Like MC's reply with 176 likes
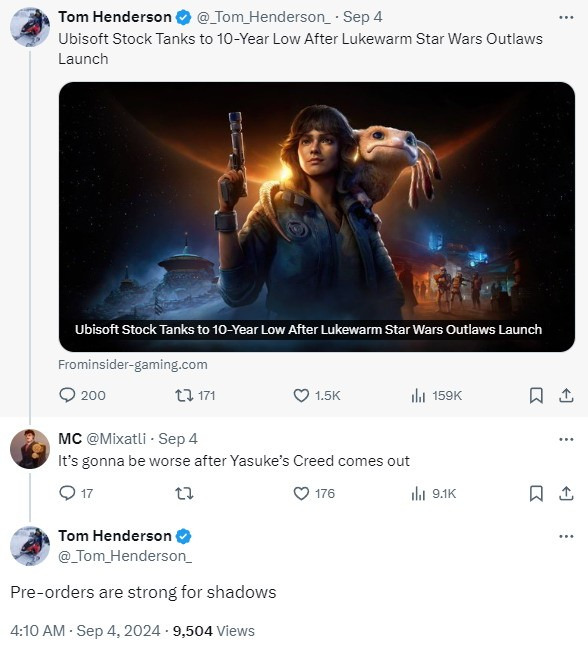This screenshot has height=652, width=588. click(x=314, y=493)
